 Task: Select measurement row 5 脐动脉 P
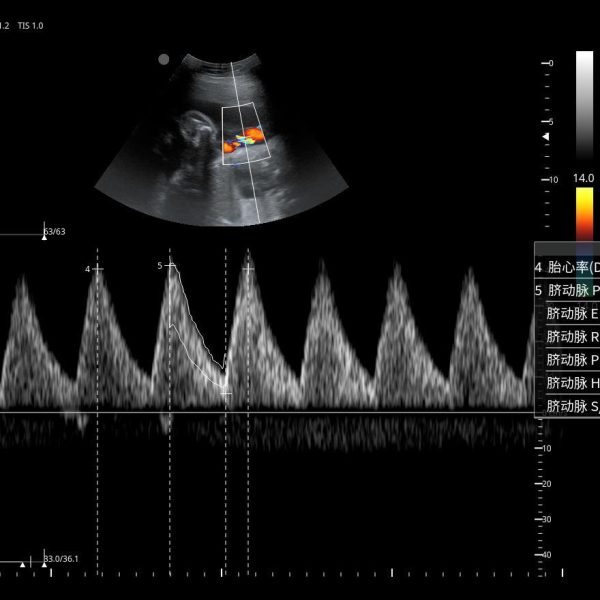pos(568,290)
